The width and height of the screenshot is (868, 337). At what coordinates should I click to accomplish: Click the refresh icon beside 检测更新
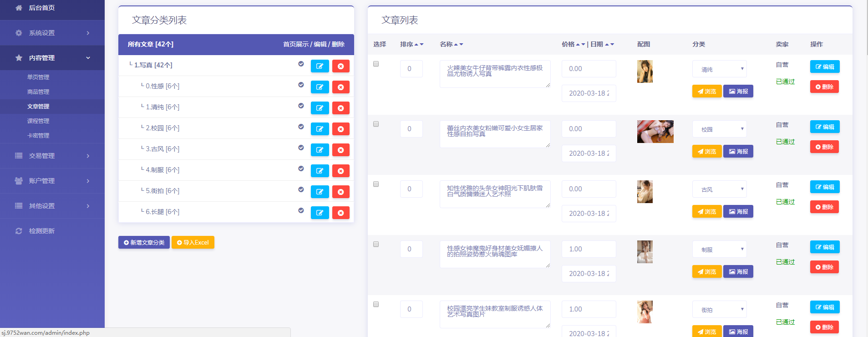pyautogui.click(x=19, y=231)
